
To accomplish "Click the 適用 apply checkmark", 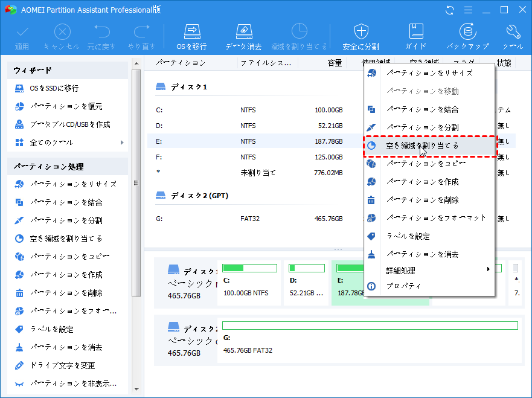I will click(x=22, y=37).
